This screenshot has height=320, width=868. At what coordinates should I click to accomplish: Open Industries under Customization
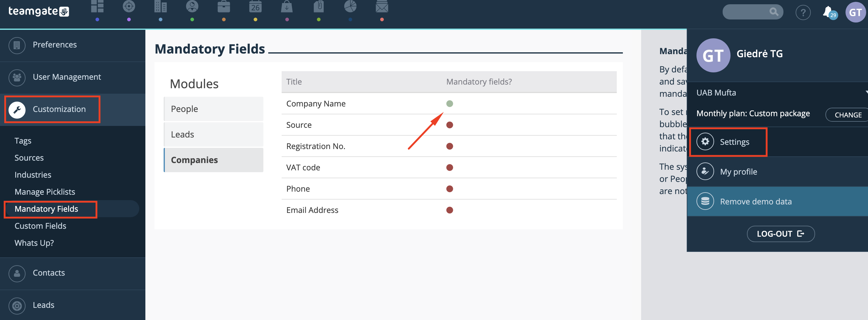click(33, 175)
